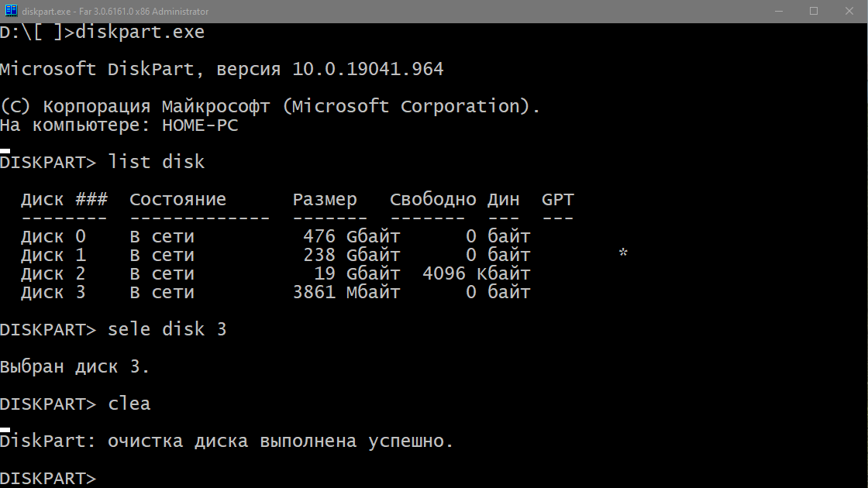
Task: Click the 'sele disk 3' command line
Action: 167,329
